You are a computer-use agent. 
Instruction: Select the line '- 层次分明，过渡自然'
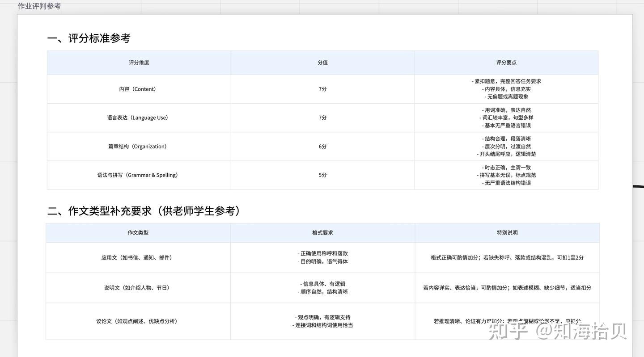506,146
